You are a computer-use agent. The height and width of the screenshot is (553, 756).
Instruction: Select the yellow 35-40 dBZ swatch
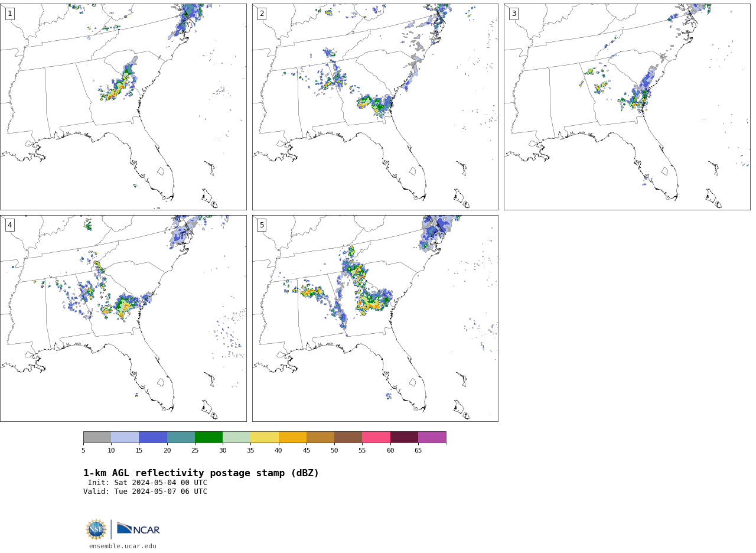(x=265, y=437)
